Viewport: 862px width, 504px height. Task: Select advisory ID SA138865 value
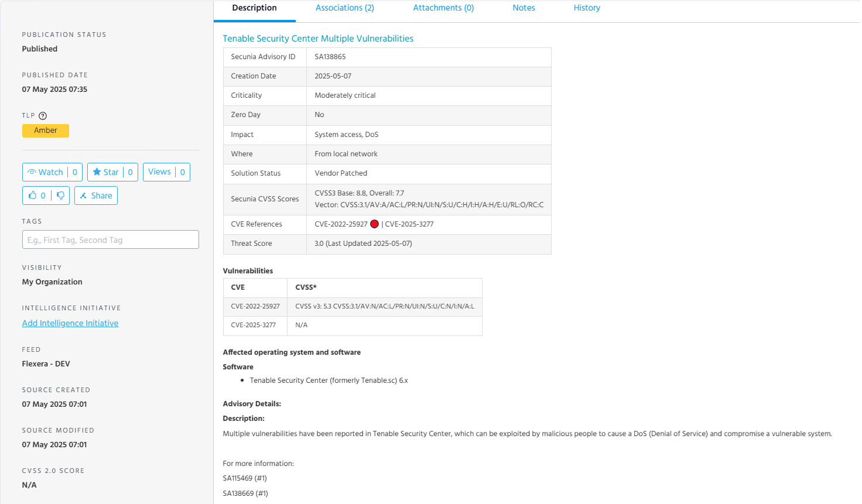click(330, 57)
